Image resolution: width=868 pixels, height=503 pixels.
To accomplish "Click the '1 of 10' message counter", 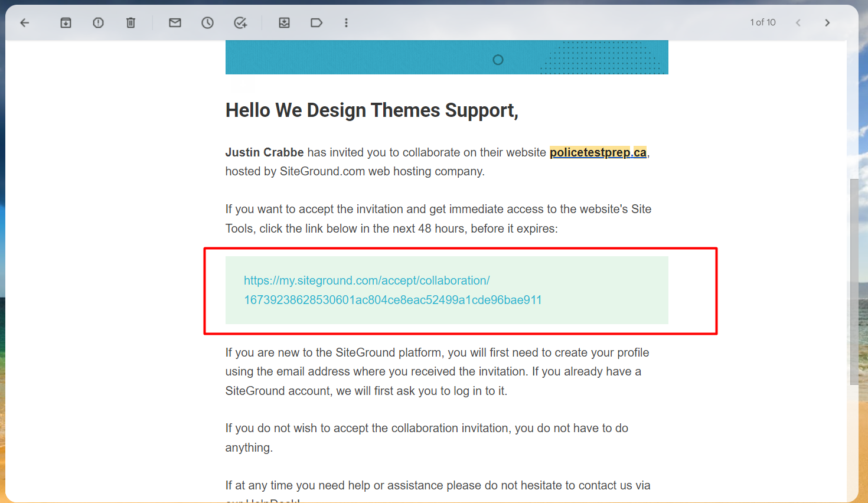I will (763, 22).
